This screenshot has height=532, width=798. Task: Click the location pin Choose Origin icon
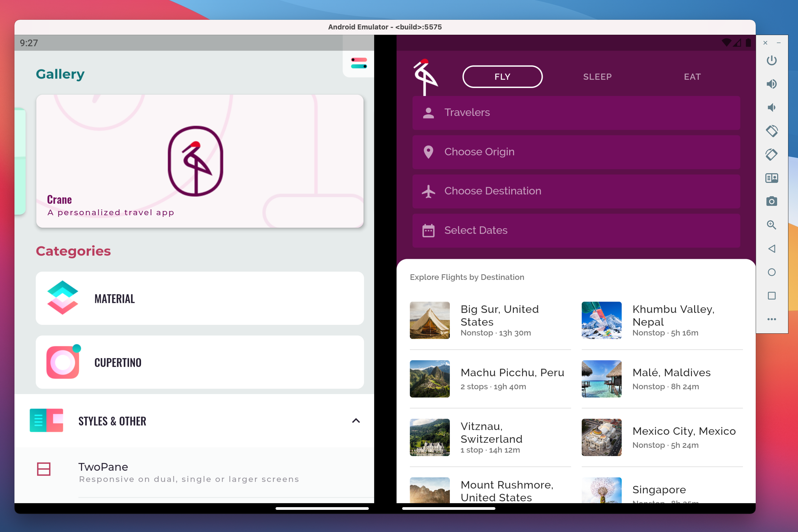(428, 151)
